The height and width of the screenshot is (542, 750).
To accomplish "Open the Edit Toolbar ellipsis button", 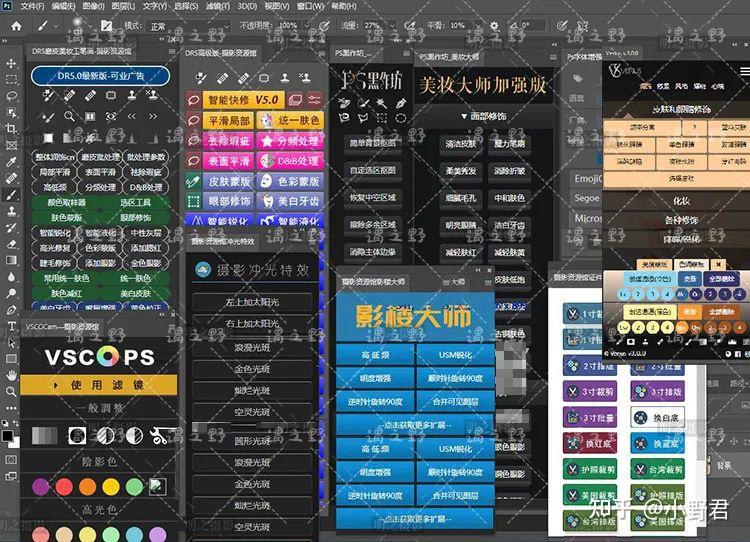I will pos(11,408).
